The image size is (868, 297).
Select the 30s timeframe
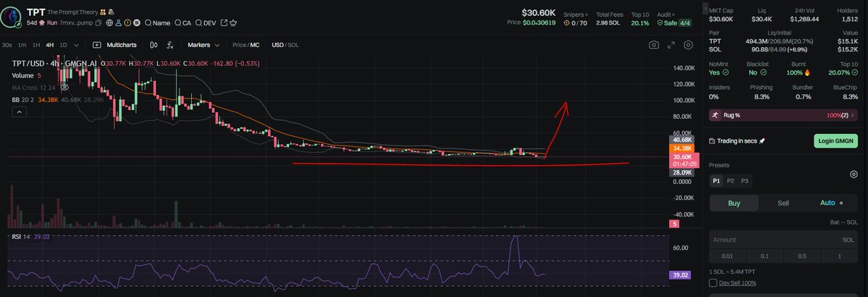(x=7, y=45)
